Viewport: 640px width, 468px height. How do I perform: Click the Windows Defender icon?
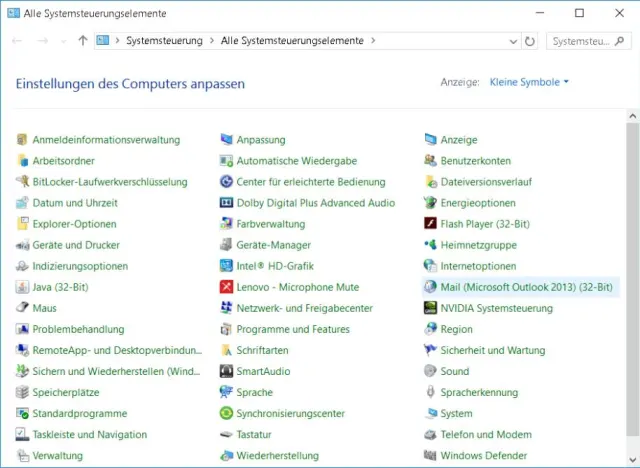coord(431,455)
